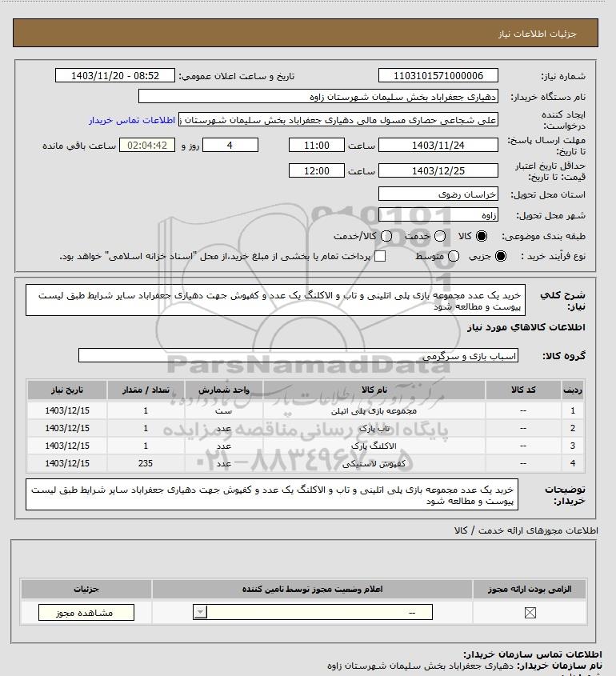Click the شرح کلی نیاز description box
Screen dimensions: 616x676
275,300
